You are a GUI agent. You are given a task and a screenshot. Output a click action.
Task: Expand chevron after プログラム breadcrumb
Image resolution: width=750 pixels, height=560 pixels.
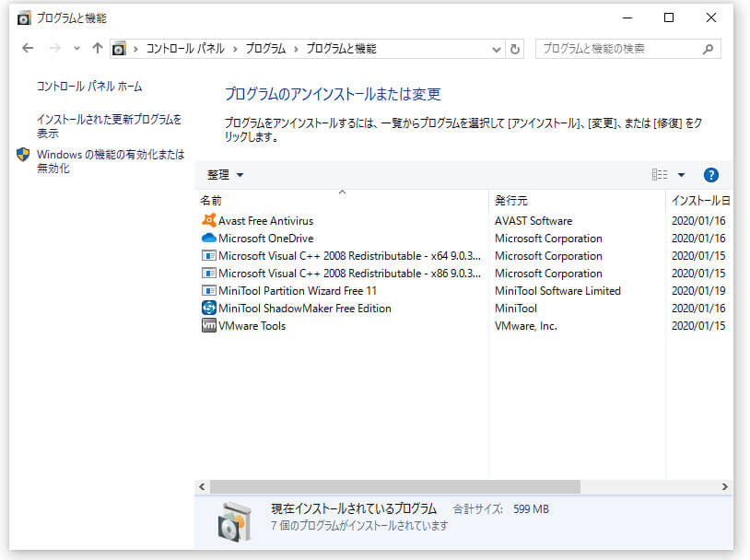click(296, 49)
